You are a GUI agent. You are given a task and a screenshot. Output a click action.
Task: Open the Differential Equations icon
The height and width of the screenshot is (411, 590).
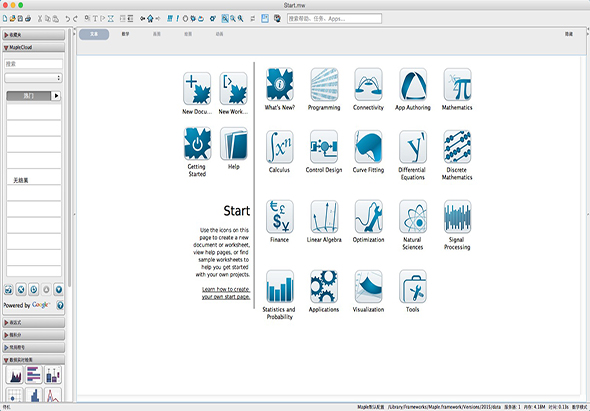[413, 147]
